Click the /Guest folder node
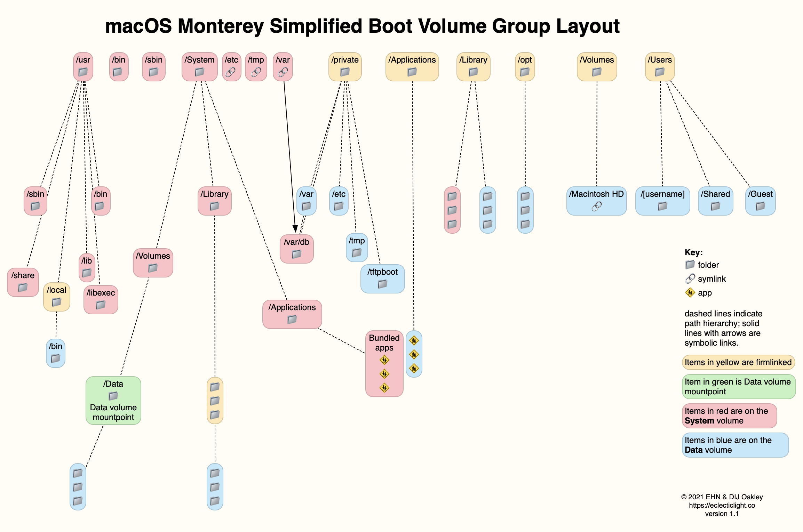 [x=760, y=201]
